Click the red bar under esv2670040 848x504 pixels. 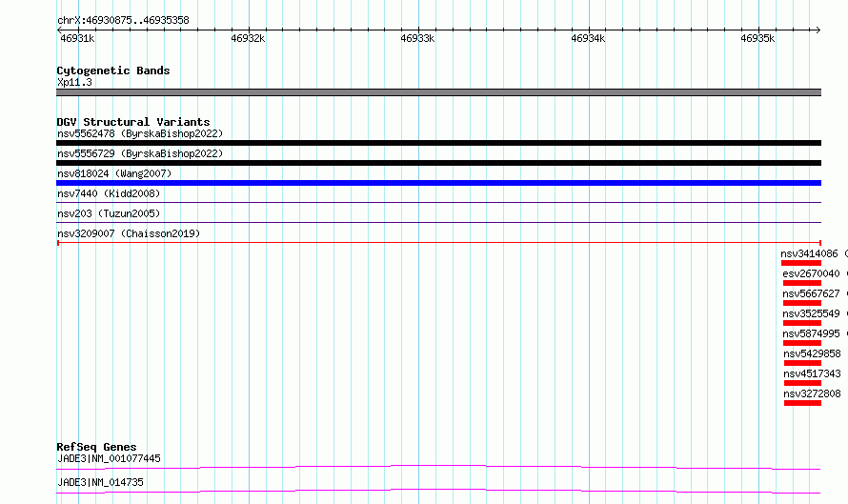click(x=802, y=283)
